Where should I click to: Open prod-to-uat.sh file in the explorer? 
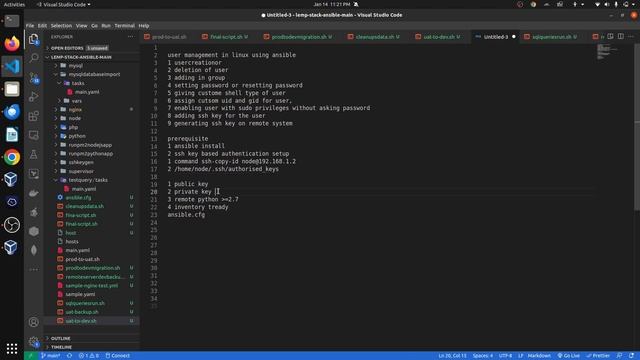(x=82, y=259)
